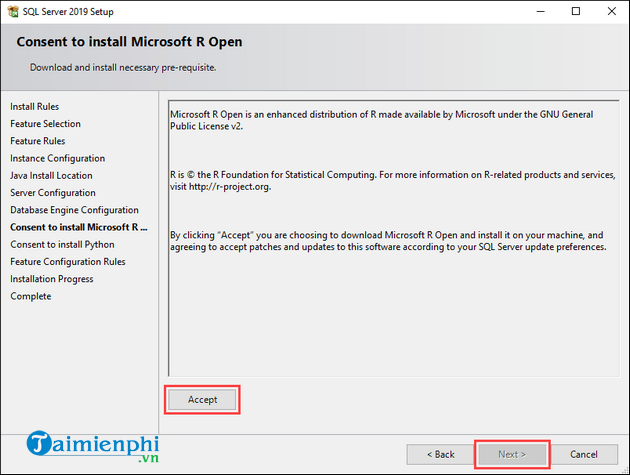Viewport: 630px width, 475px height.
Task: Select Consent to install Python step
Action: [x=62, y=245]
